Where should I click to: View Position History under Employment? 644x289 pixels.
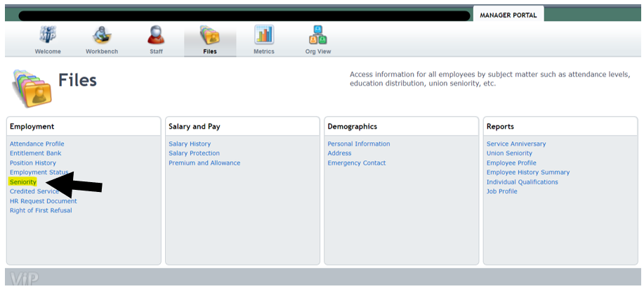[x=32, y=163]
